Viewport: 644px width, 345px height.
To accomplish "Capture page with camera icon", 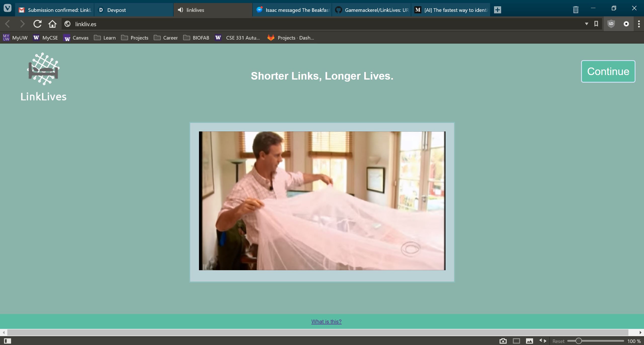I will point(503,341).
